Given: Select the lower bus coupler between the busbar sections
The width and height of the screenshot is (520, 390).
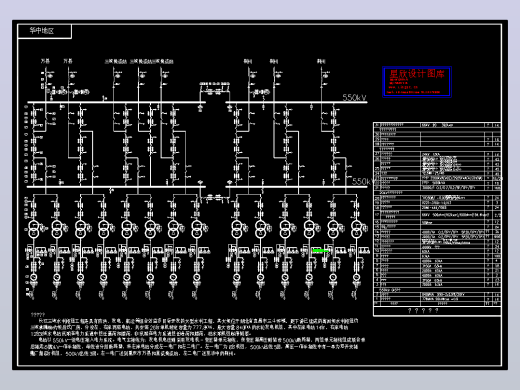Looking at the screenshot, I should [x=215, y=198].
